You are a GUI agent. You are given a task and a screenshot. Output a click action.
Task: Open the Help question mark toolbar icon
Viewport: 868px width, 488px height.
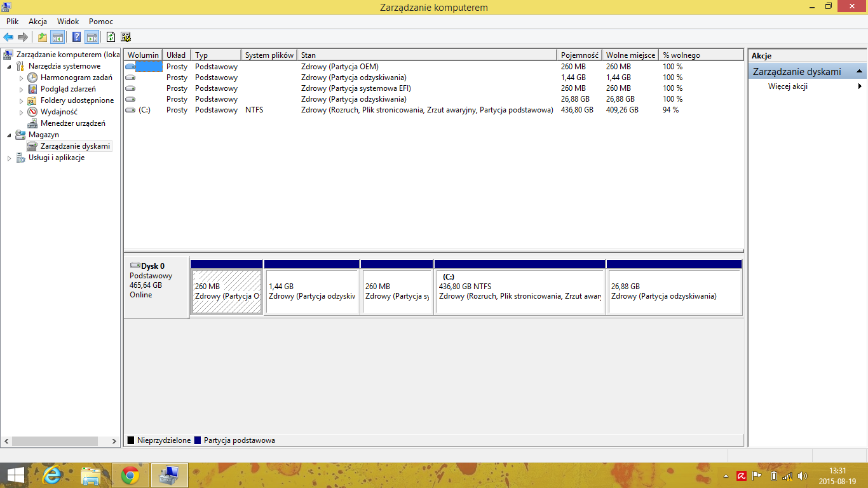tap(77, 37)
